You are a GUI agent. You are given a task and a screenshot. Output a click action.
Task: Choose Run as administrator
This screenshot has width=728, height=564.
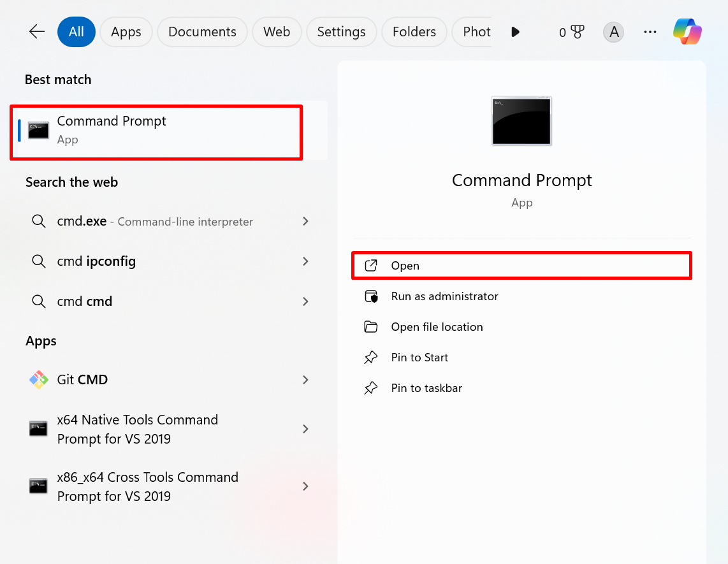(521, 296)
